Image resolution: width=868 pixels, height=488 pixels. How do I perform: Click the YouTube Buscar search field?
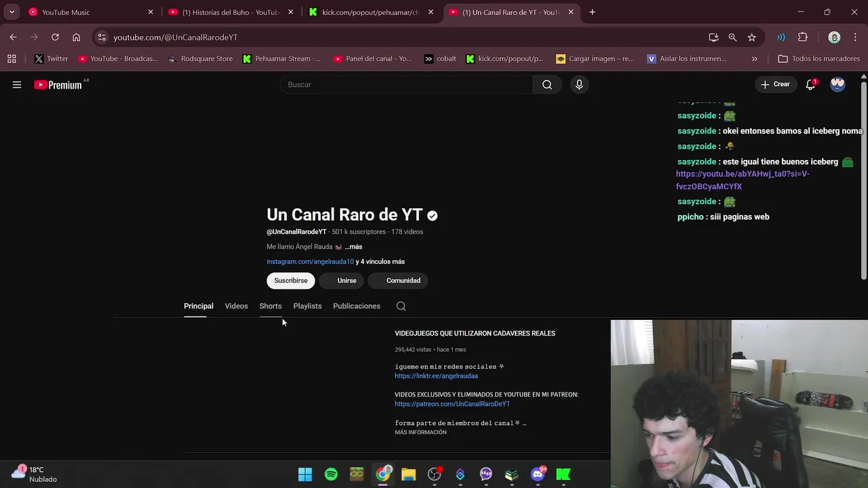coord(406,85)
